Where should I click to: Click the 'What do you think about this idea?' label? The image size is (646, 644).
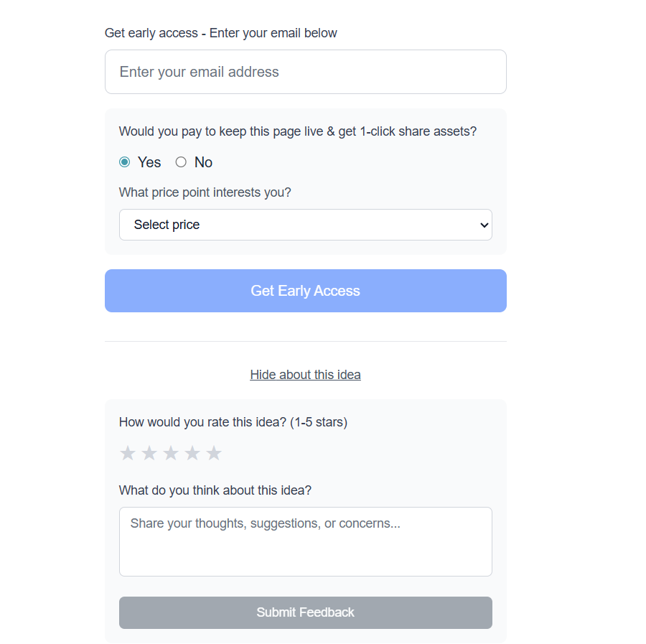215,490
